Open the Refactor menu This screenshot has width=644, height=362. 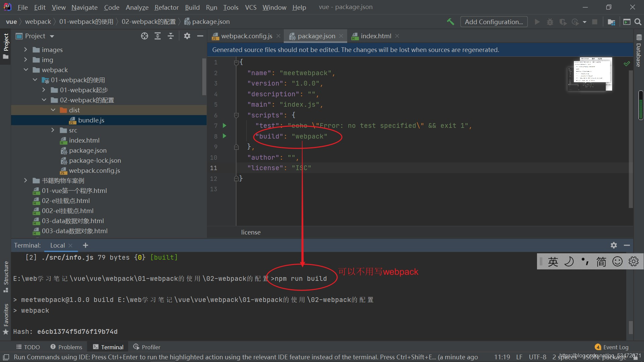166,7
